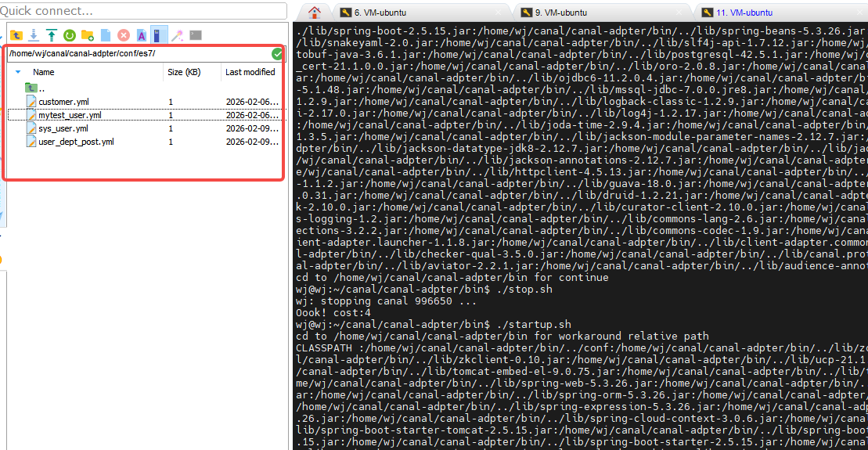Click the size value of customer.yml
868x450 pixels.
[171, 102]
